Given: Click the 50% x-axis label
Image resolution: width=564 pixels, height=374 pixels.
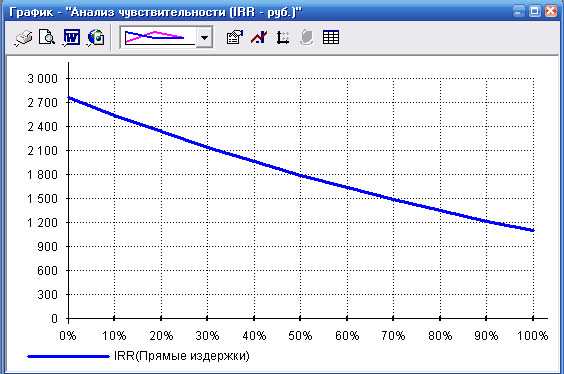Looking at the screenshot, I should click(x=300, y=336).
